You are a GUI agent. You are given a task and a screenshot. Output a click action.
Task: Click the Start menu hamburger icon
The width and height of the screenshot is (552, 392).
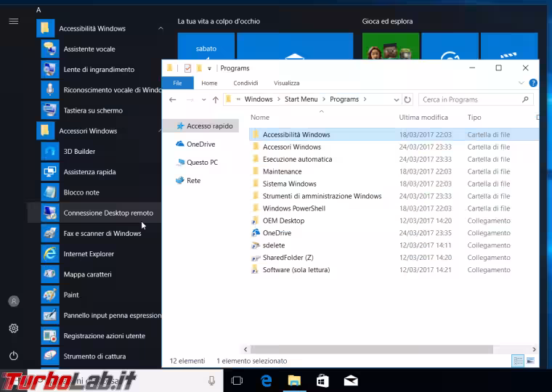point(14,22)
